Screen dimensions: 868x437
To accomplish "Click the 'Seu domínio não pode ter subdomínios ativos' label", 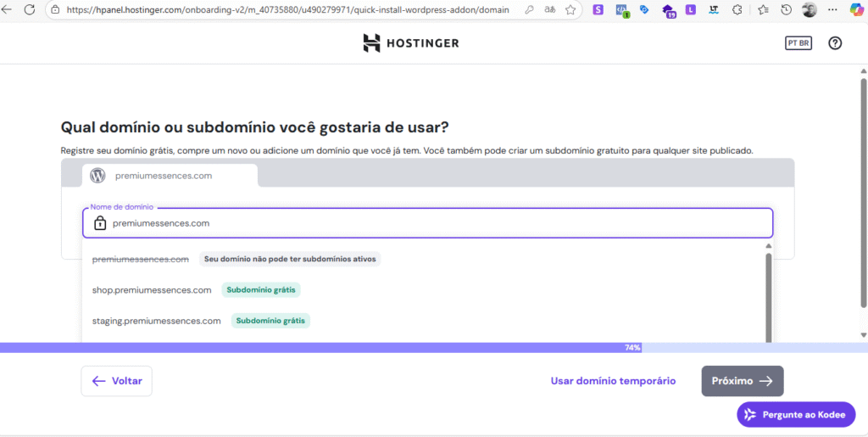I will coord(290,259).
